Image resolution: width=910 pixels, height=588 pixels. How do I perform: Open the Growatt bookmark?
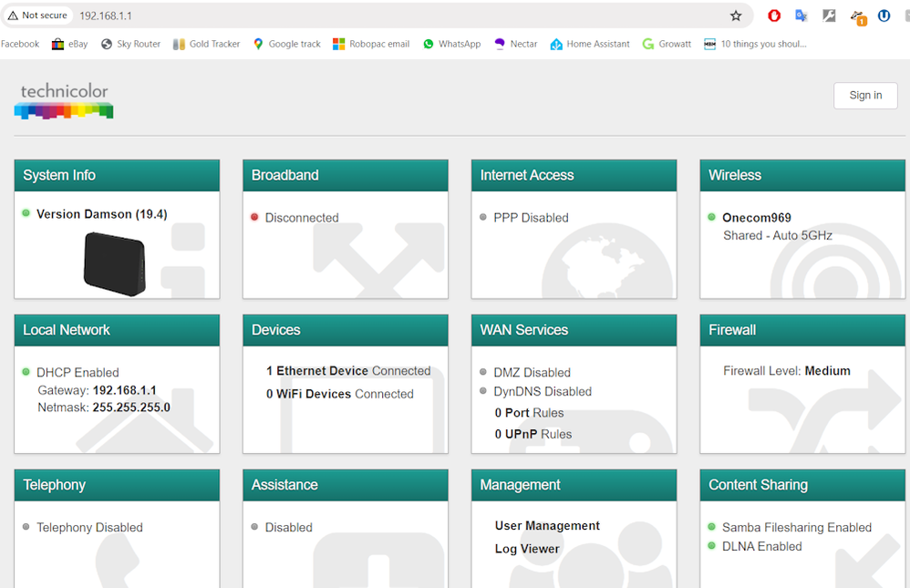click(667, 44)
